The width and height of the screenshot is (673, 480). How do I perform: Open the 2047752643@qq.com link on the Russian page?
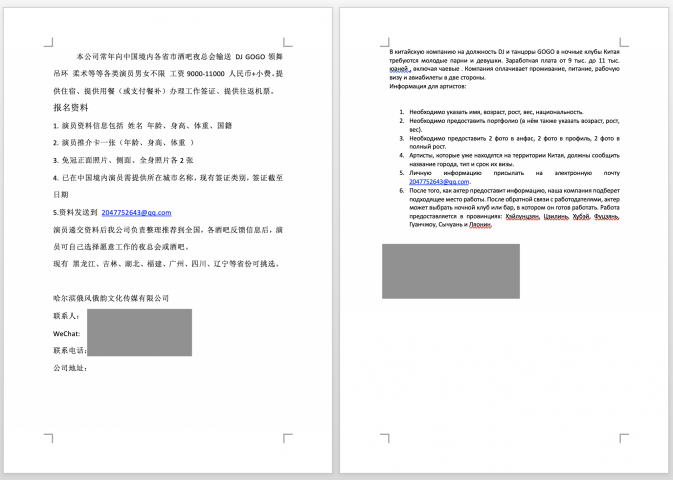tap(439, 182)
